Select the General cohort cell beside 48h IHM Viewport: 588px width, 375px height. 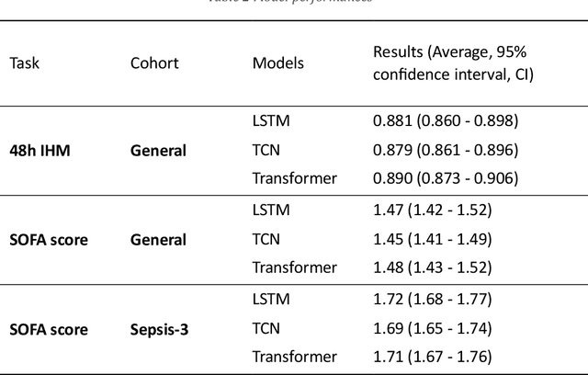point(158,150)
